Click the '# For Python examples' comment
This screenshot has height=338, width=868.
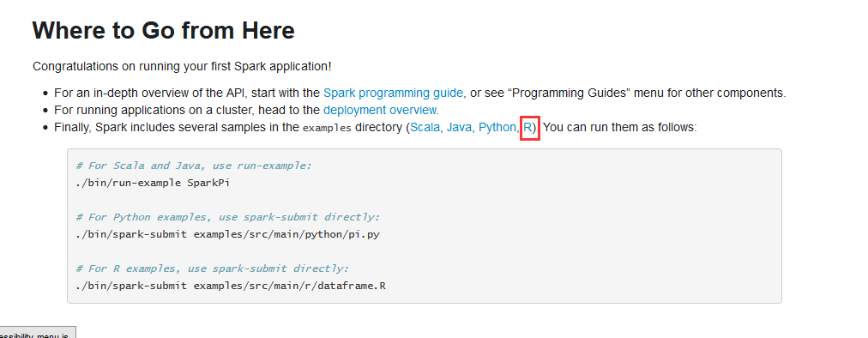coord(228,217)
